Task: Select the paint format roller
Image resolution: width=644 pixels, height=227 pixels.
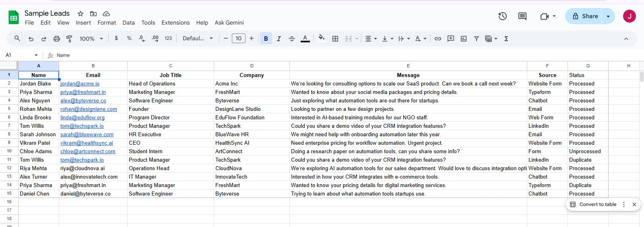Action: (x=69, y=39)
